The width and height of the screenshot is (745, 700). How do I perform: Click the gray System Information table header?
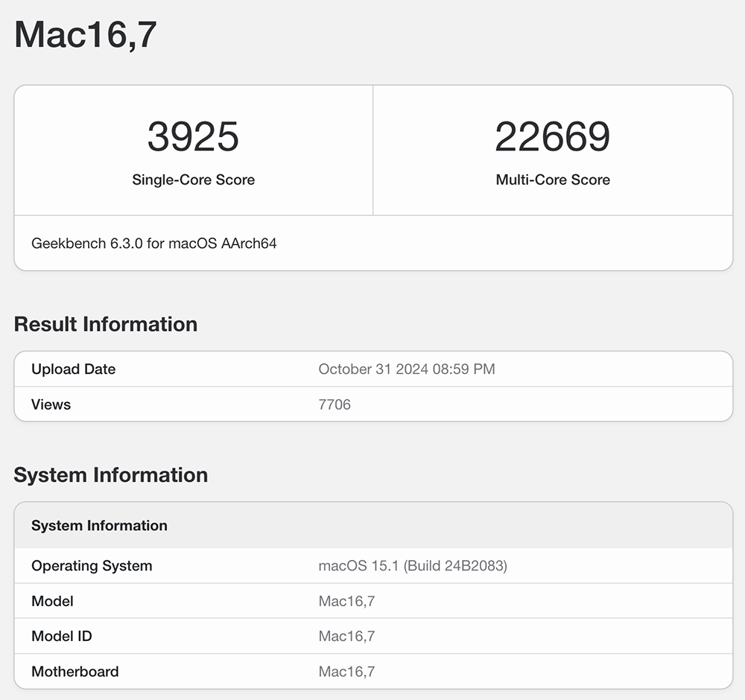tap(99, 526)
